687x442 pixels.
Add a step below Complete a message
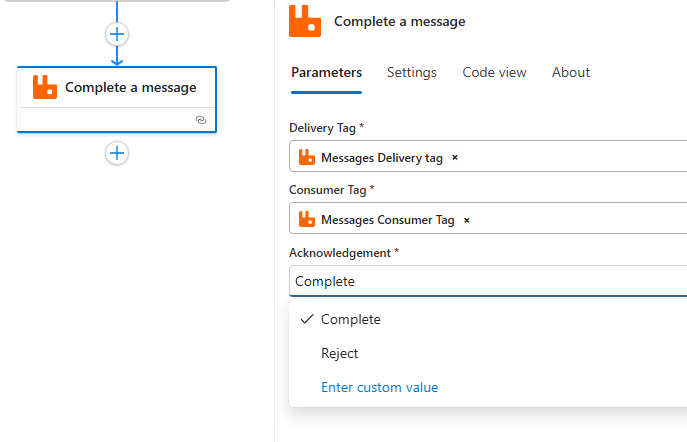[x=117, y=153]
